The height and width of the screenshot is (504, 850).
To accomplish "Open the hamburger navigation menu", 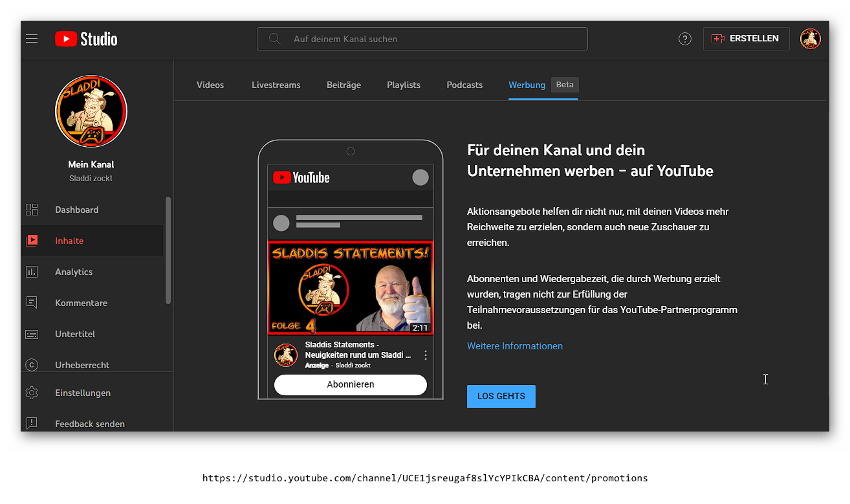I will (x=32, y=39).
